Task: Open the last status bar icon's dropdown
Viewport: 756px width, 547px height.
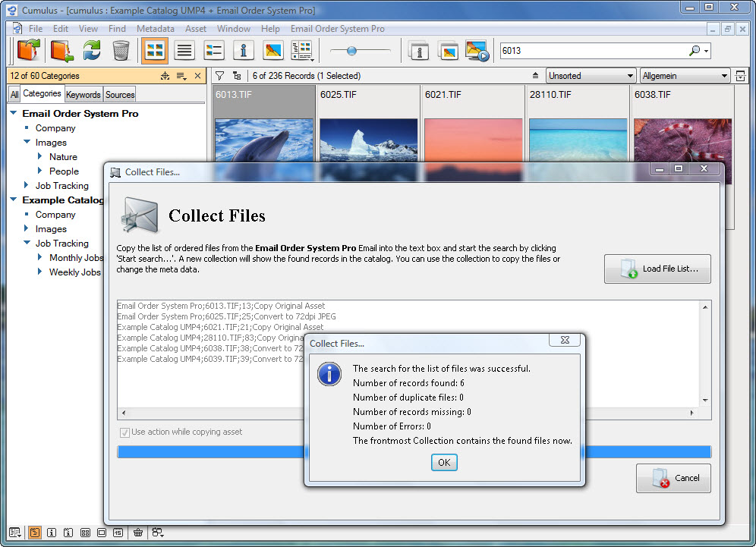Action: (158, 533)
